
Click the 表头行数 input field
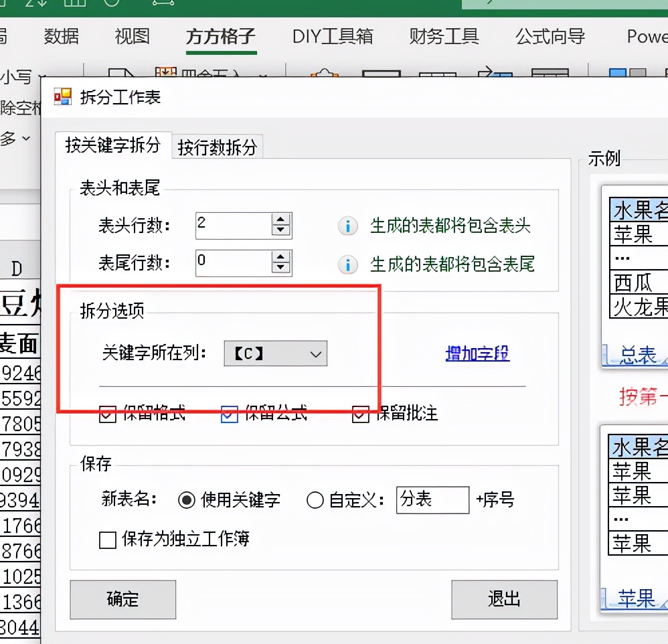[234, 226]
